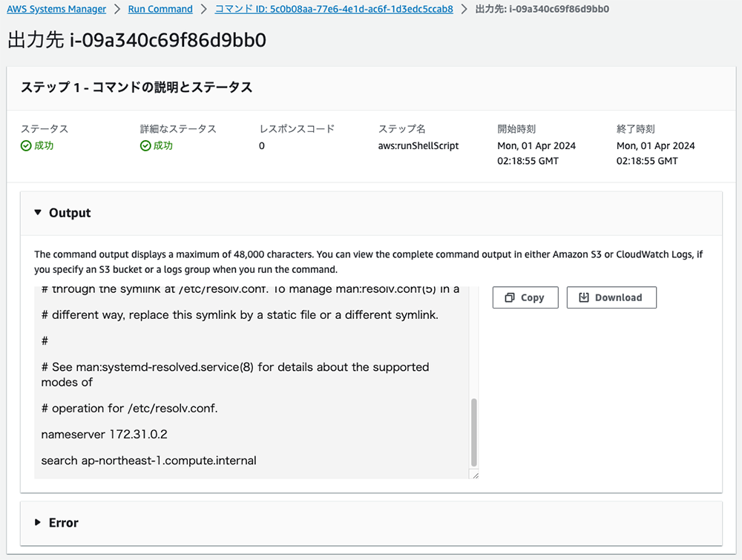
Task: Click the 出力先 breadcrumb current item
Action: (542, 9)
